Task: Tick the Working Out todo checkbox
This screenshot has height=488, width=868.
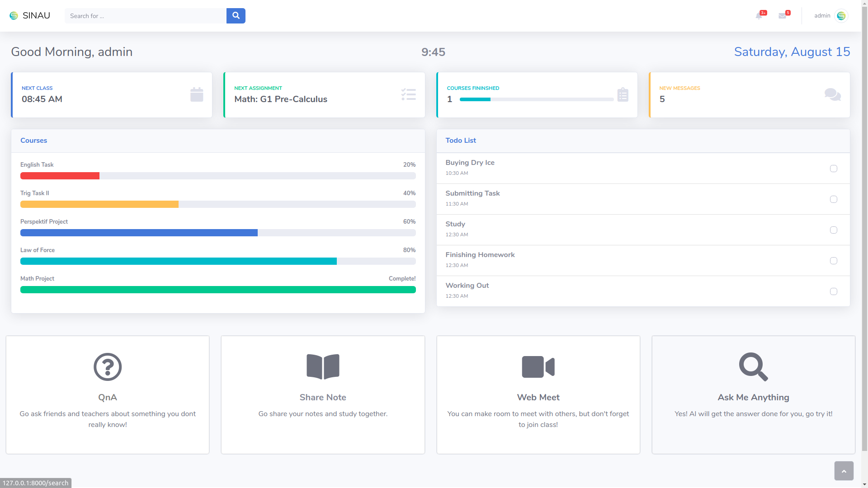Action: click(x=833, y=291)
